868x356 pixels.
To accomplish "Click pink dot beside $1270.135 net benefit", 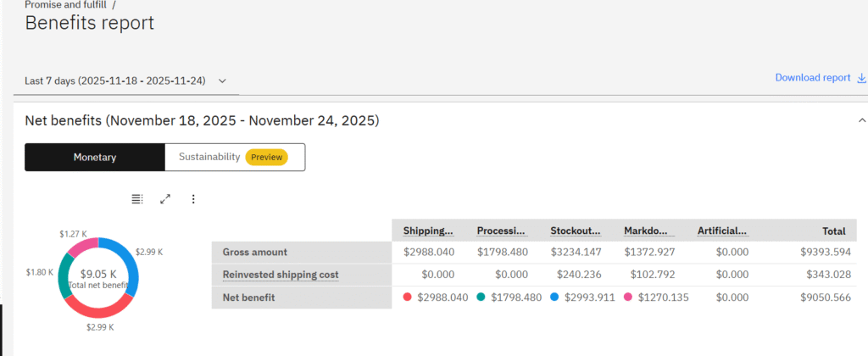I will pyautogui.click(x=628, y=298).
